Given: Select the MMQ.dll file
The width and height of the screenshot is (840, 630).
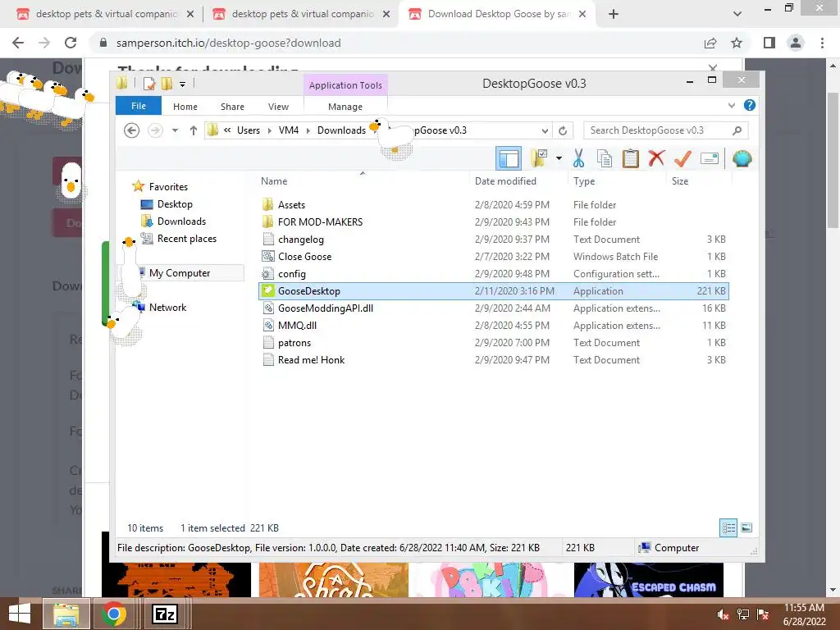Looking at the screenshot, I should tap(297, 325).
